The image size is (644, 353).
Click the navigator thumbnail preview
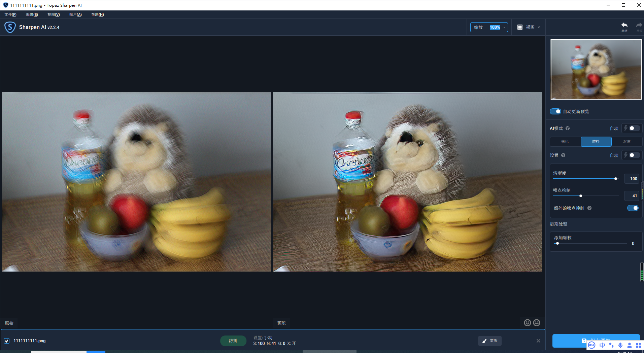click(596, 69)
